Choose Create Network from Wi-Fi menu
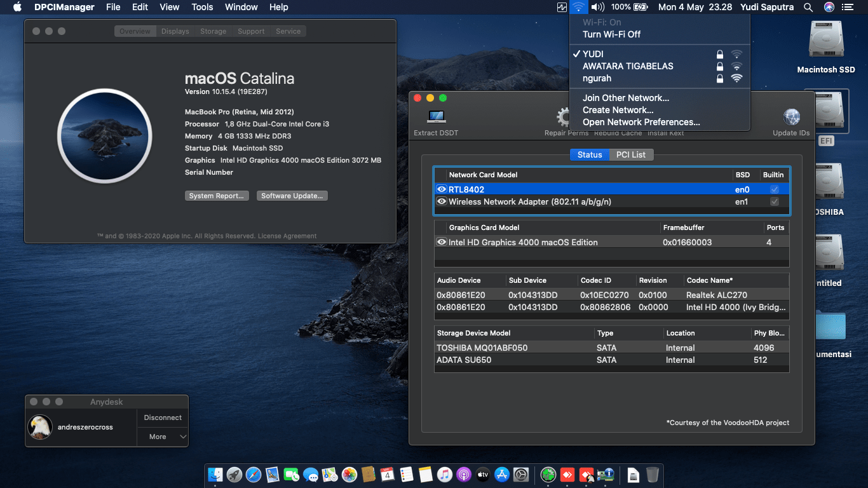 point(660,110)
